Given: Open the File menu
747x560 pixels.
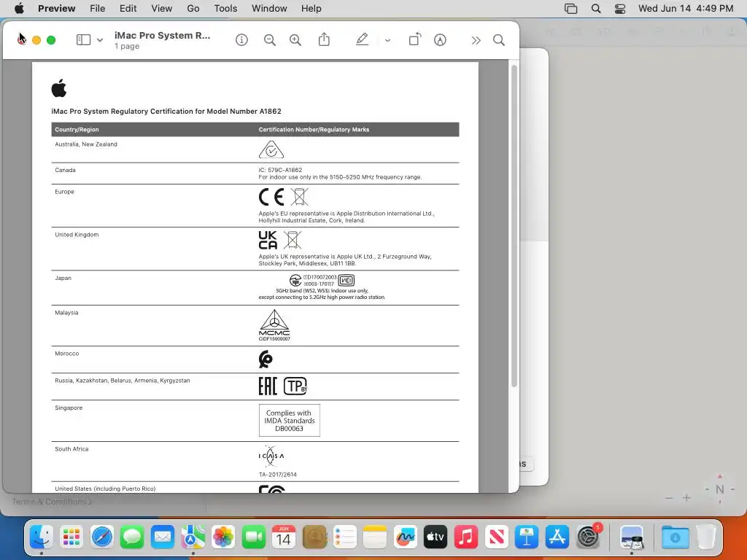Looking at the screenshot, I should [x=98, y=8].
